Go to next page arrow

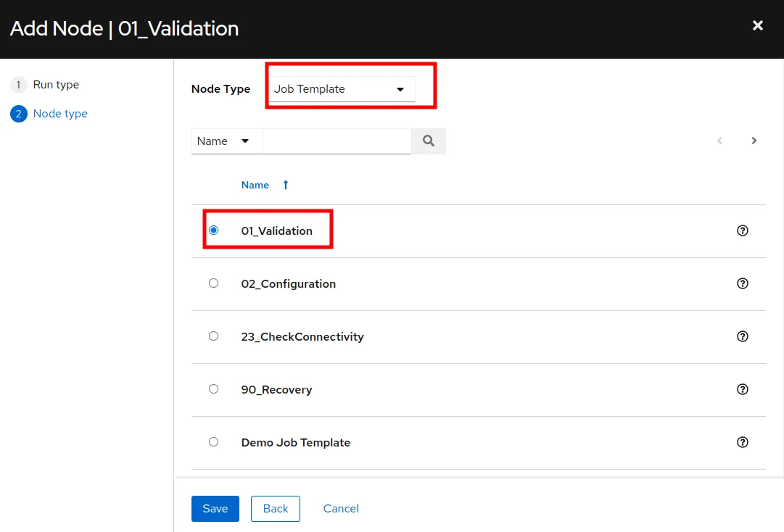[x=754, y=141]
